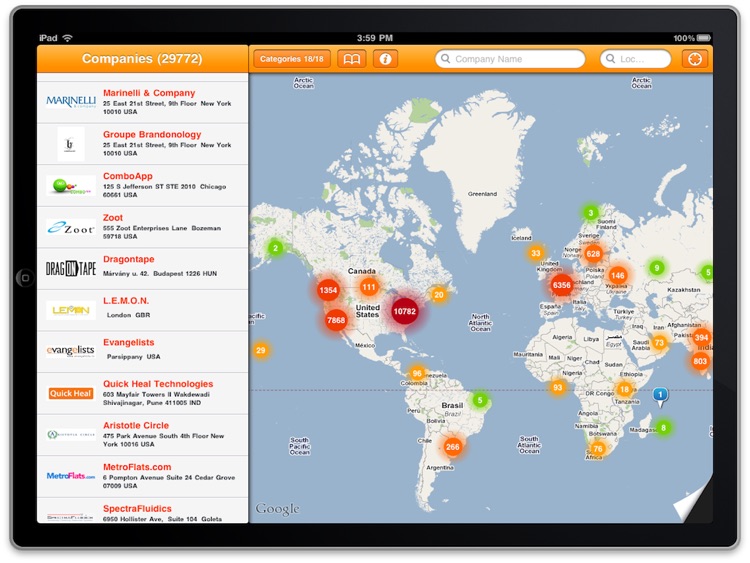
Task: Tap the green 2 cluster in Alaska
Action: tap(275, 248)
